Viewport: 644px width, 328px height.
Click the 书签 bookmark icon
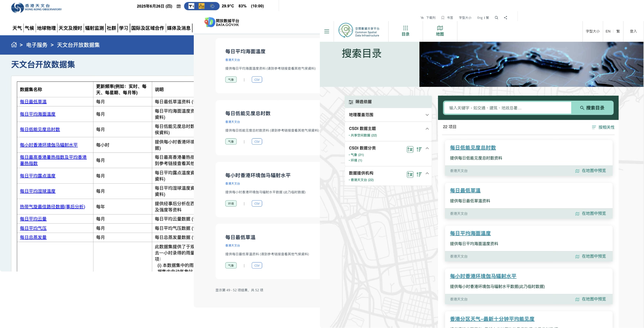click(443, 18)
